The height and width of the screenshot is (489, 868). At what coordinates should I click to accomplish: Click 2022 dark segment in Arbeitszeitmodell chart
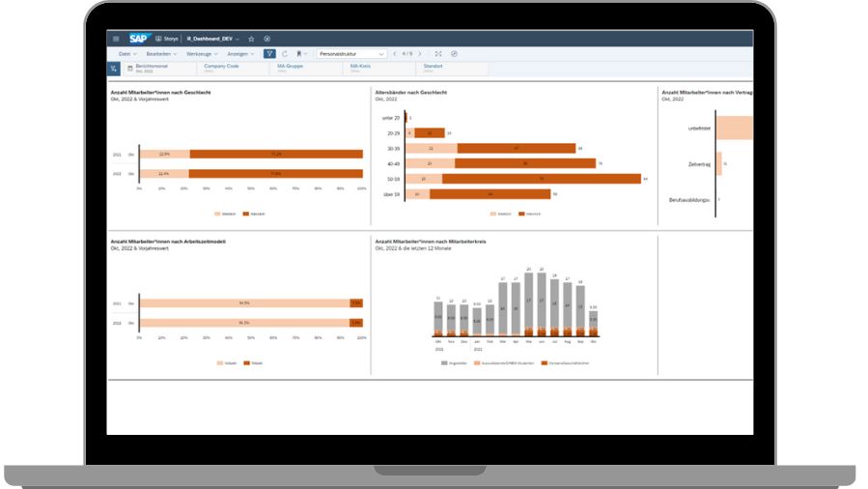356,323
